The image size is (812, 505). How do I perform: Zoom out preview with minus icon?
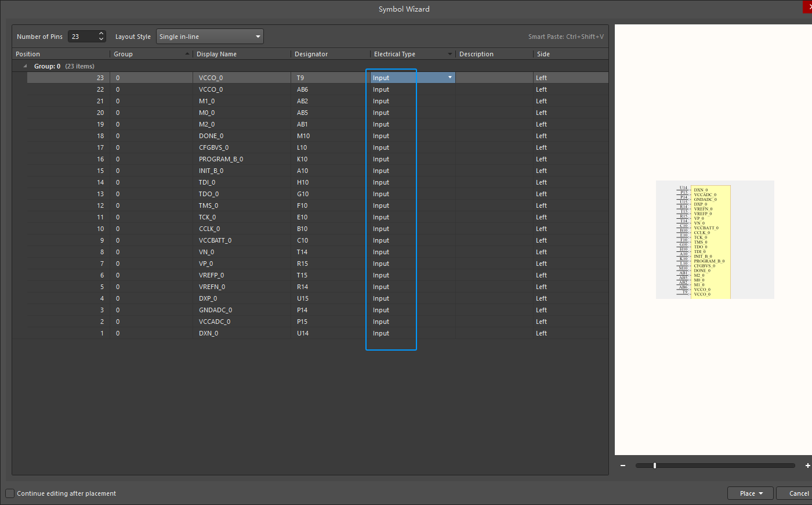click(x=623, y=466)
